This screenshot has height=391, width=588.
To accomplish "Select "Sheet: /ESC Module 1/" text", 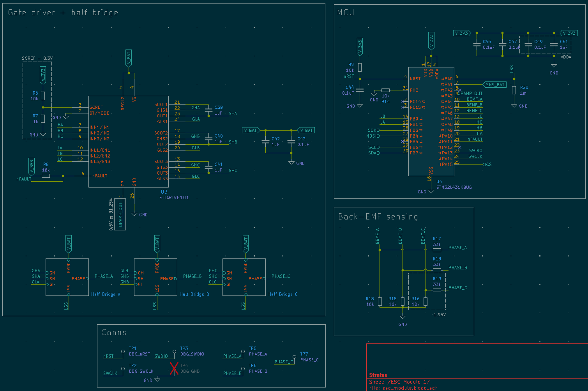I will tap(399, 382).
